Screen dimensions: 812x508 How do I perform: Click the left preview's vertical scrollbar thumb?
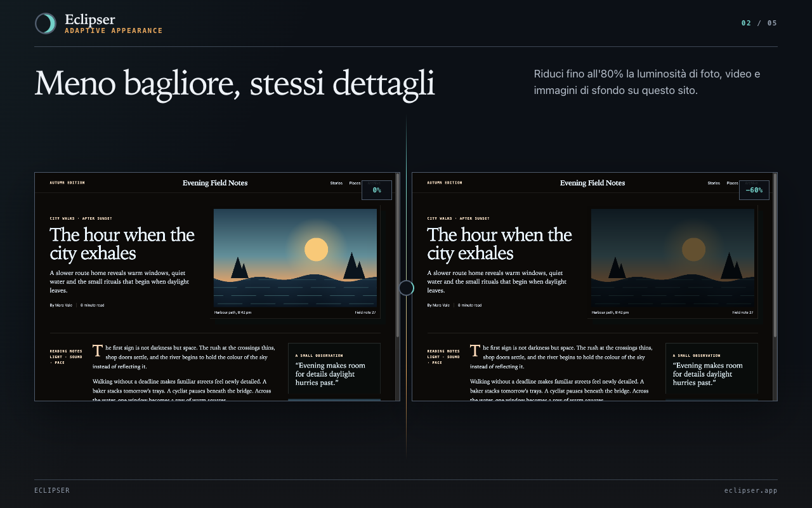(398, 255)
